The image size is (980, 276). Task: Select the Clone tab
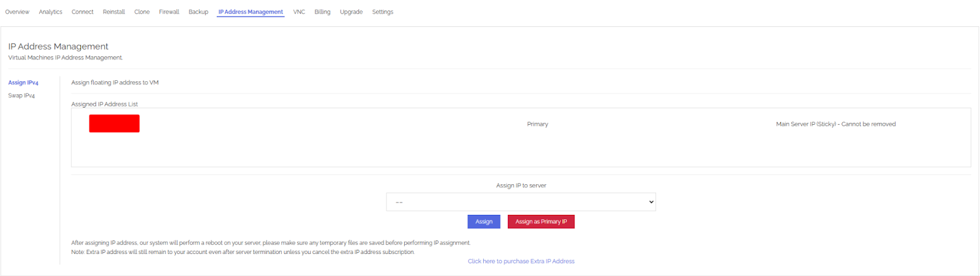pos(141,12)
